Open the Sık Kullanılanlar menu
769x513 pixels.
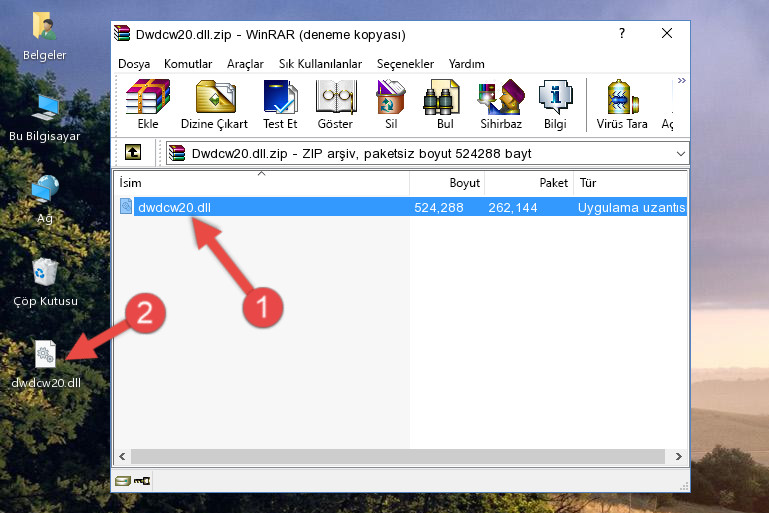point(320,64)
